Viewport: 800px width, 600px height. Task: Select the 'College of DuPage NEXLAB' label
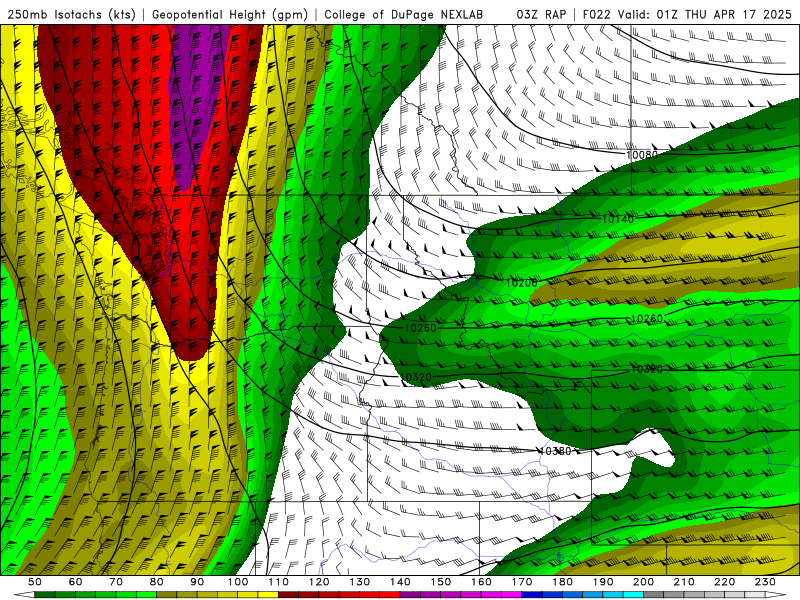click(404, 14)
